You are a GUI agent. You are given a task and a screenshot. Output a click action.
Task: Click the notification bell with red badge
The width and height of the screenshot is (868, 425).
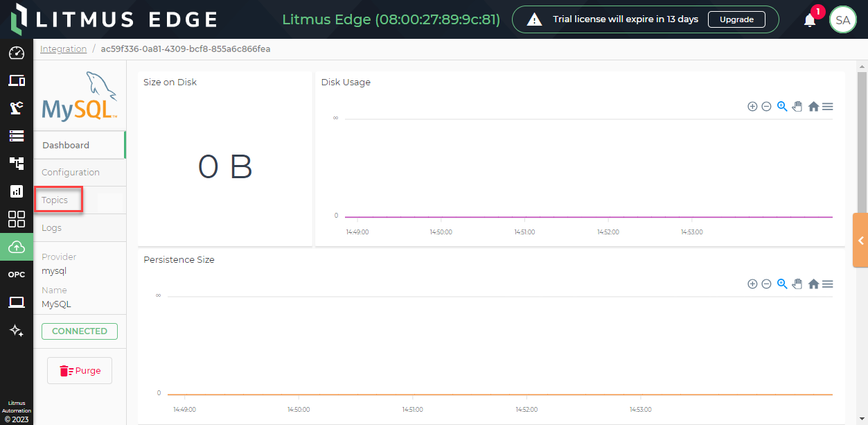click(809, 19)
